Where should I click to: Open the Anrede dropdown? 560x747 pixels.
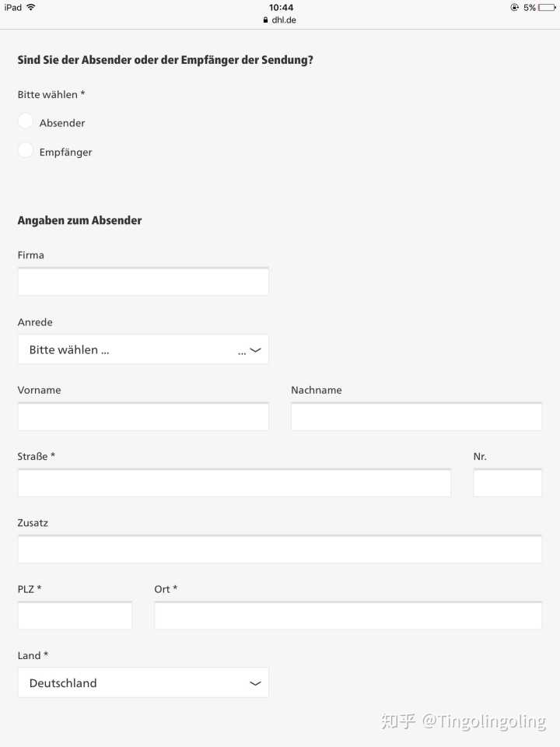pyautogui.click(x=142, y=350)
